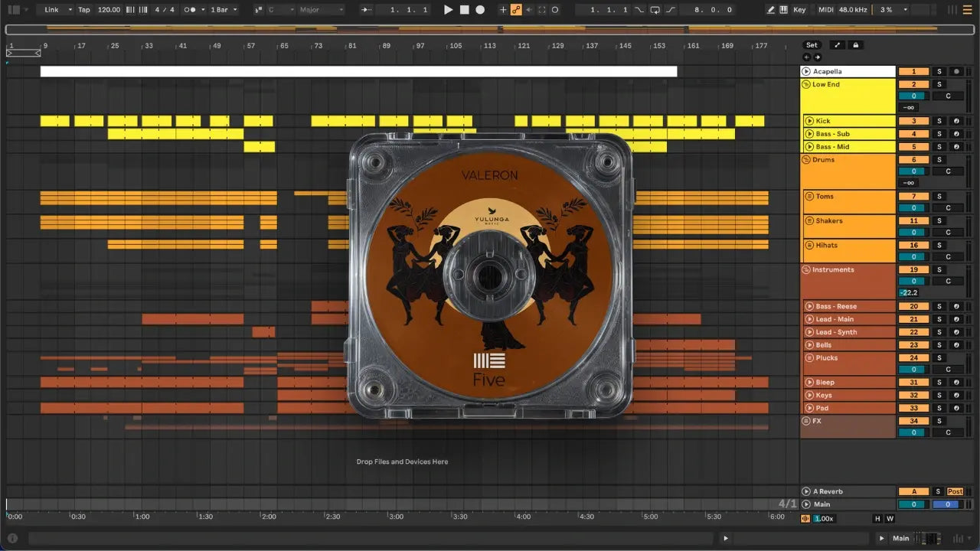This screenshot has width=980, height=551.
Task: Click the Bells track play icon
Action: point(809,346)
